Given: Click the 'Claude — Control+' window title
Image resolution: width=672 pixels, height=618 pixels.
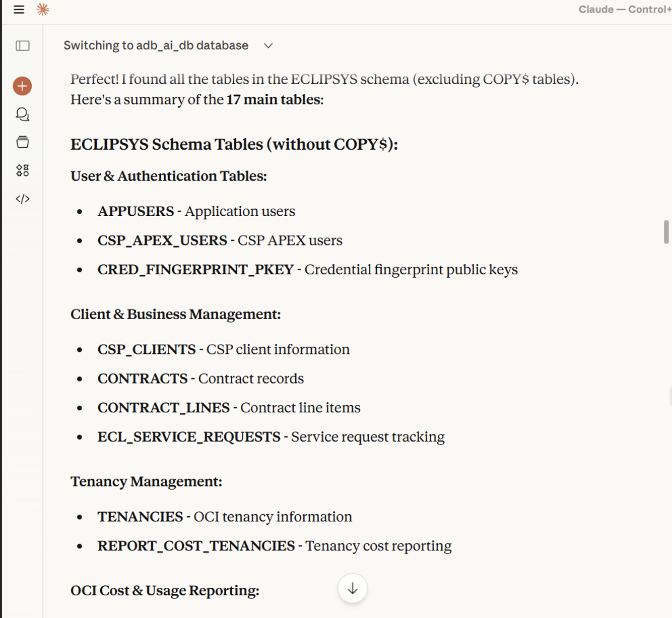Looking at the screenshot, I should pos(624,9).
